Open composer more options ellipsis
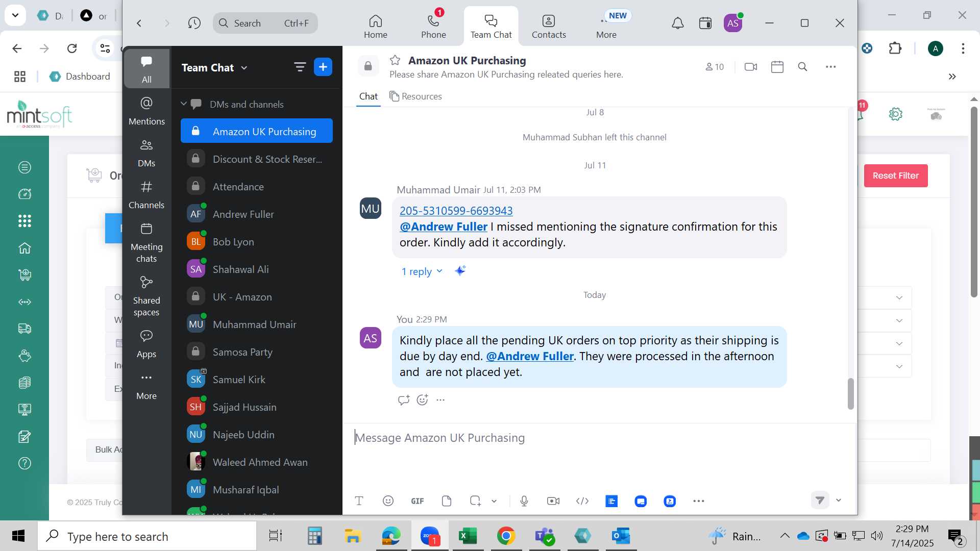The image size is (980, 551). [699, 501]
